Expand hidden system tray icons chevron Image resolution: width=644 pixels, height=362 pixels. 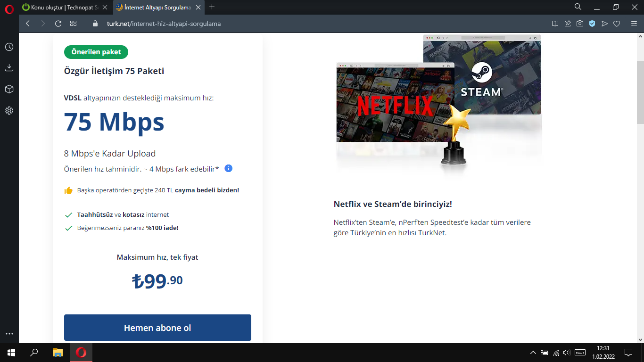[x=533, y=353]
